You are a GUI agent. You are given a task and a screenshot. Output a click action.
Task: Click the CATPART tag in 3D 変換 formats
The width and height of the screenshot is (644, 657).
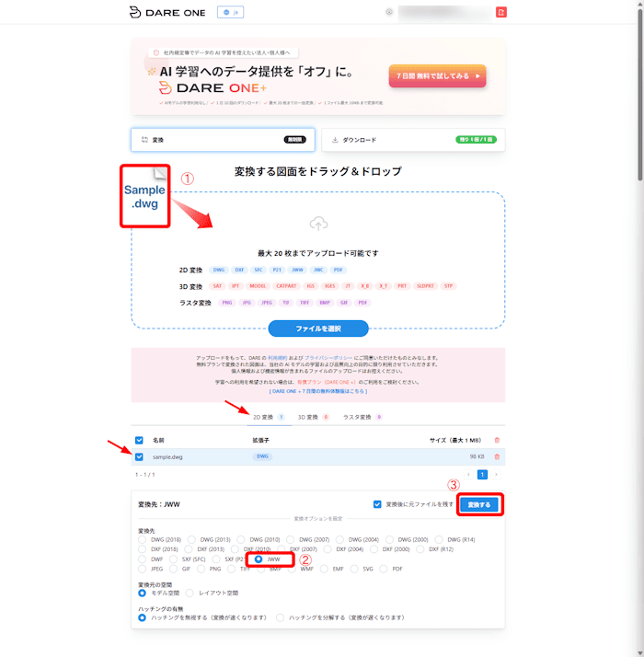click(x=286, y=286)
